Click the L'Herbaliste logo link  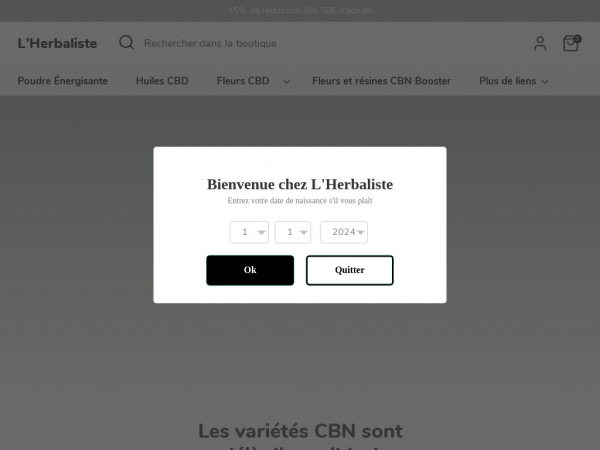(x=57, y=43)
